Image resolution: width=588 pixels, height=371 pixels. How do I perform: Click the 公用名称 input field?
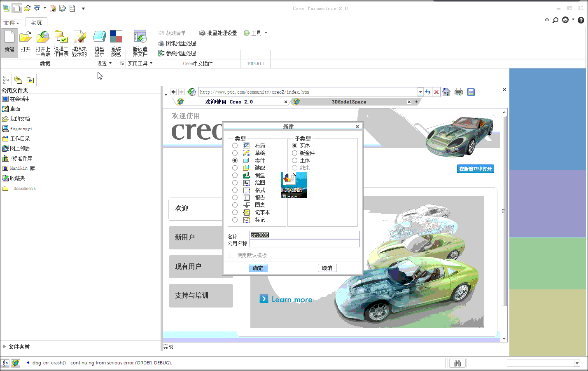tap(305, 243)
